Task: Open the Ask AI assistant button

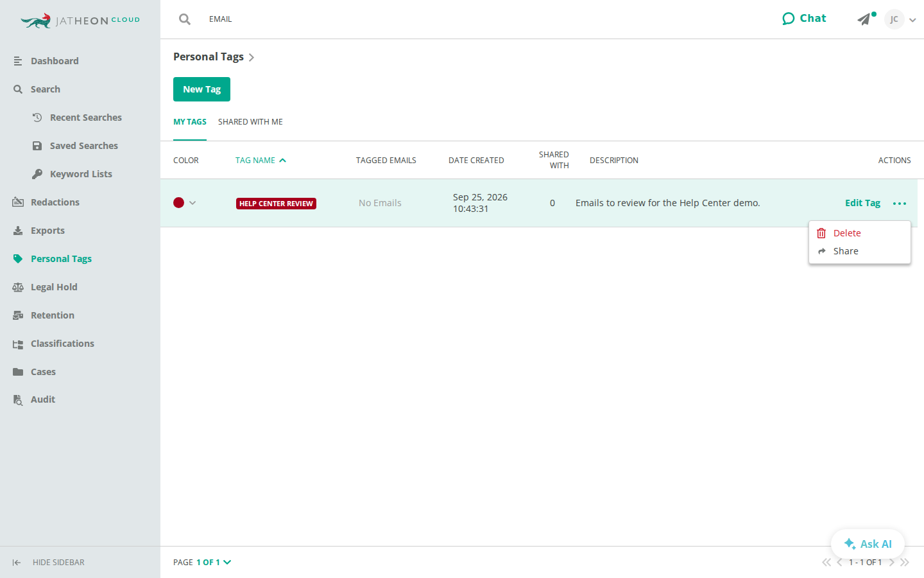Action: pos(868,544)
